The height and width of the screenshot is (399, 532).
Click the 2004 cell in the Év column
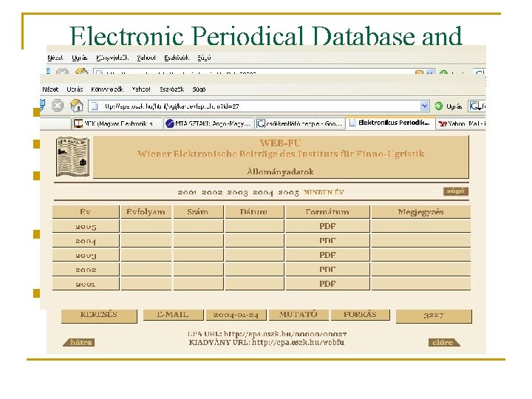[86, 241]
